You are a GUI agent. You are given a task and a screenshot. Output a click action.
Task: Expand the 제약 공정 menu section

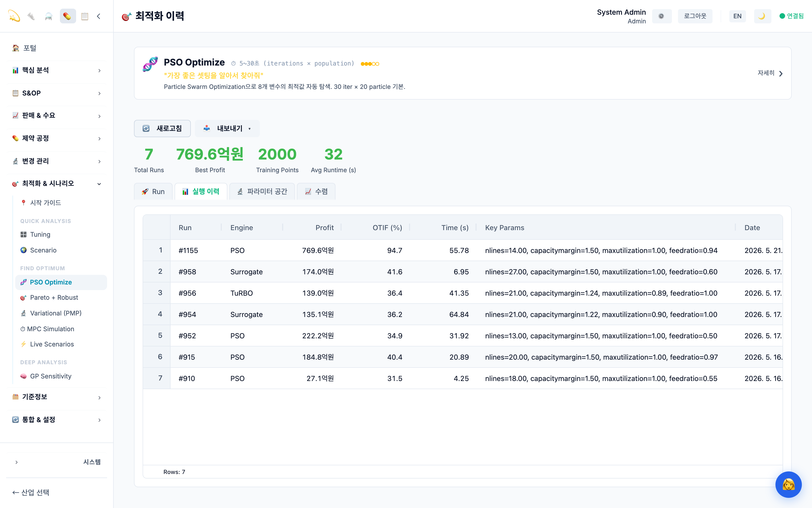(x=57, y=138)
